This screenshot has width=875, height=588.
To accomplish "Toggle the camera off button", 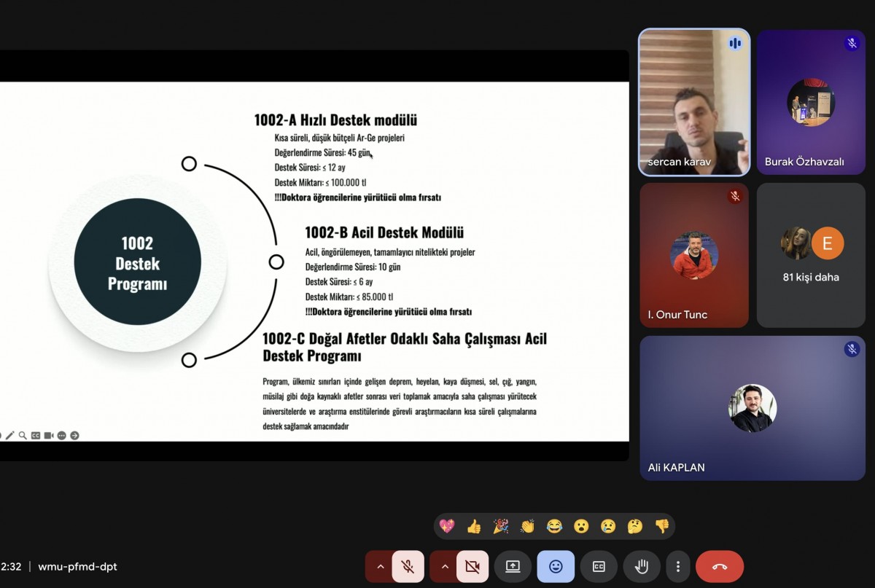I will pos(472,566).
